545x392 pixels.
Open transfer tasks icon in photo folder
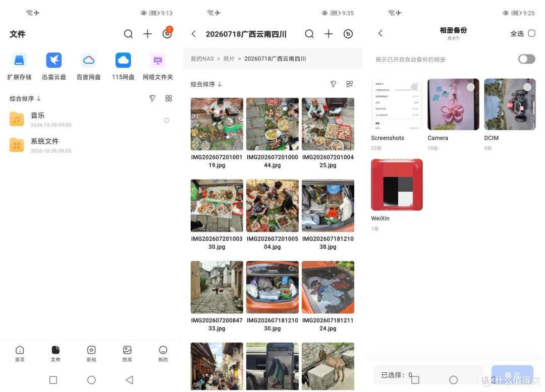coord(348,34)
